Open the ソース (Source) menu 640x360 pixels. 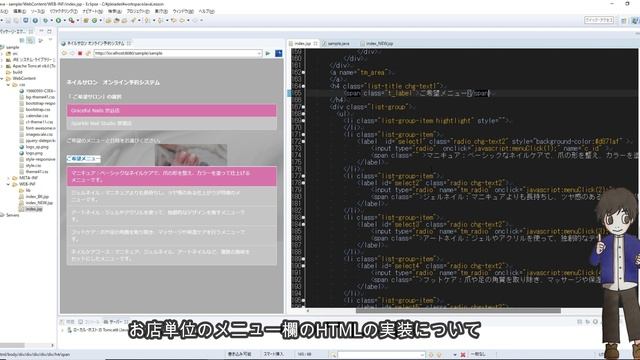pos(37,11)
